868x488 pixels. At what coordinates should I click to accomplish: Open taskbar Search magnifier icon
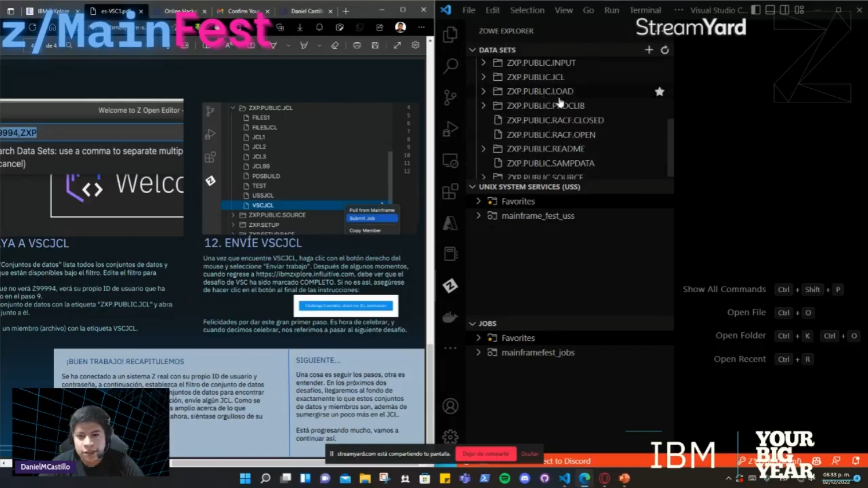click(x=265, y=478)
